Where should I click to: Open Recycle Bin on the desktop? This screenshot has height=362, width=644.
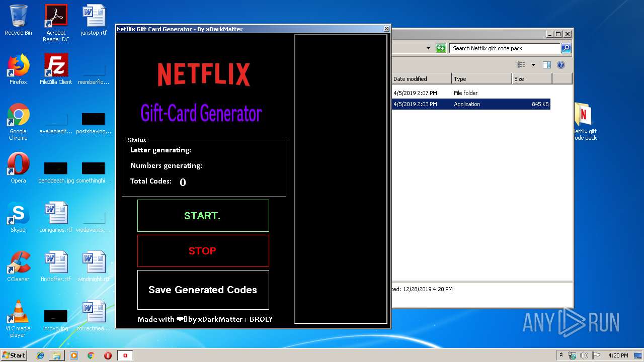(x=18, y=21)
